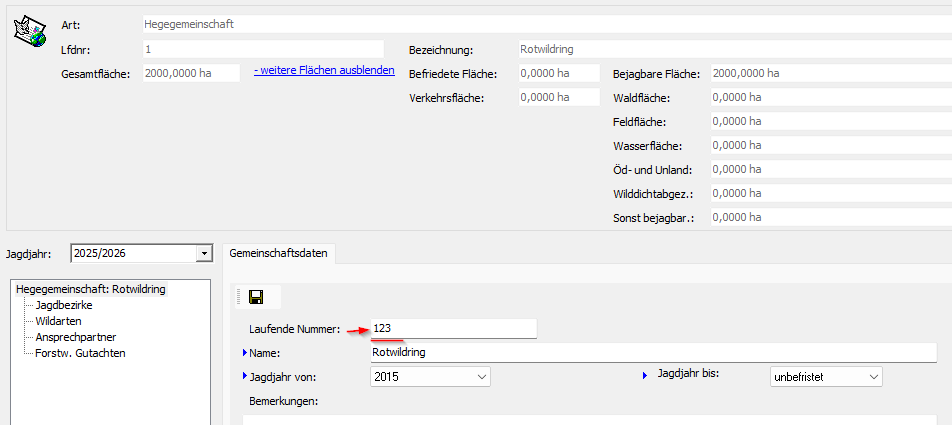Click the Name field containing Rotwildring

click(x=652, y=352)
